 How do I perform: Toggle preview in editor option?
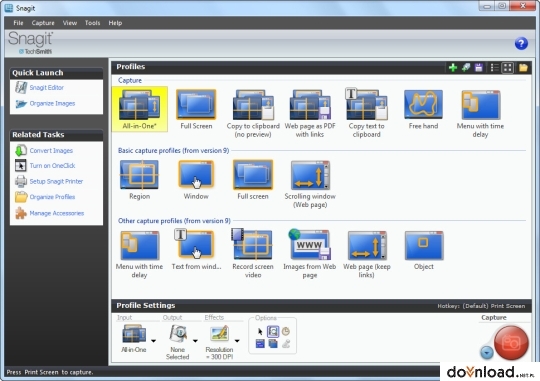click(273, 331)
